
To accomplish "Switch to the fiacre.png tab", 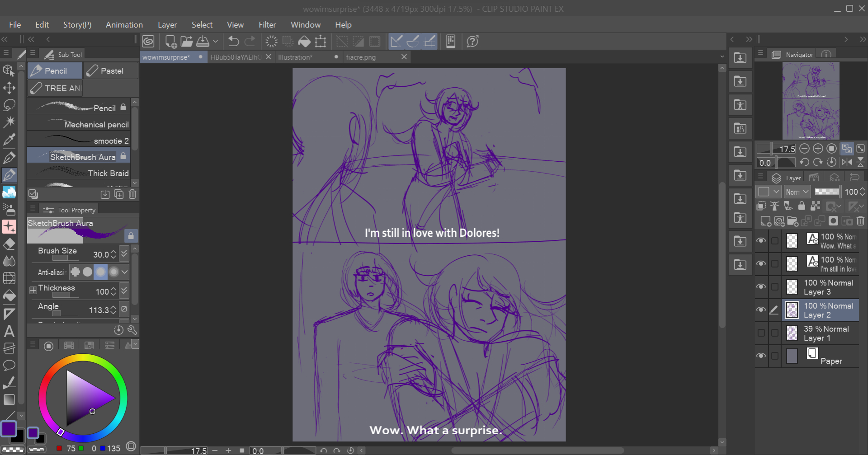I will pyautogui.click(x=361, y=57).
